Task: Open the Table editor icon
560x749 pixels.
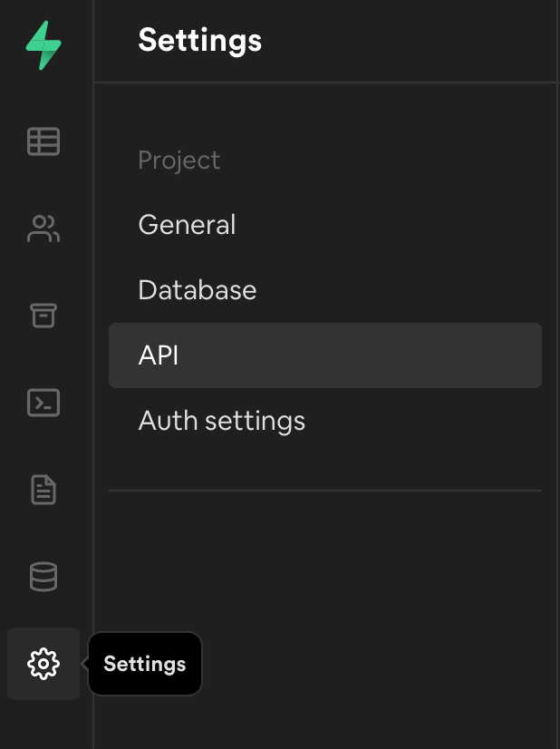Action: [43, 141]
